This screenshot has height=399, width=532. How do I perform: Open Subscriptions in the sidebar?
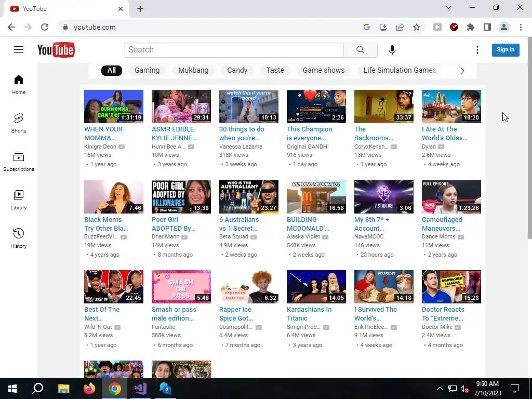pyautogui.click(x=19, y=162)
